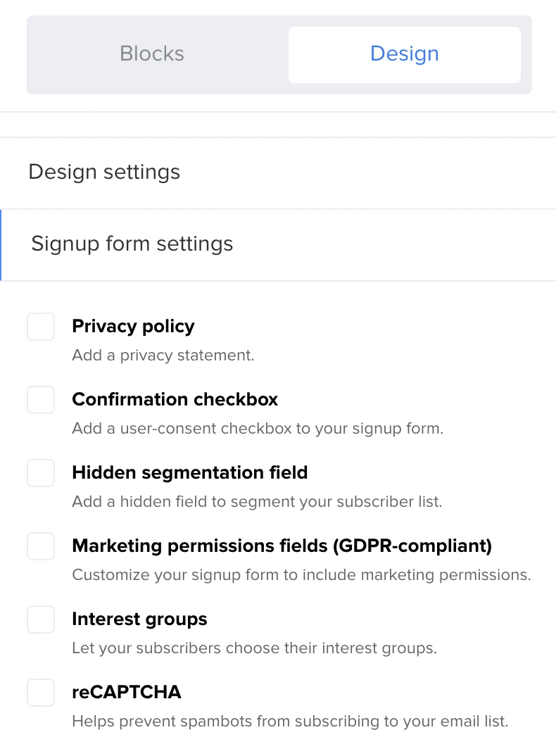Screen dimensions: 556x756
Task: Click the Hidden segmentation field title
Action: click(x=190, y=472)
